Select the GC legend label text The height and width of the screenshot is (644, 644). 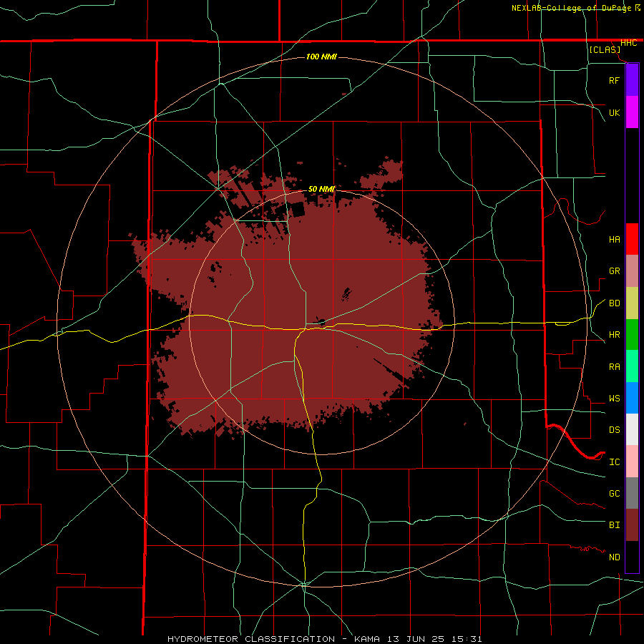(614, 494)
